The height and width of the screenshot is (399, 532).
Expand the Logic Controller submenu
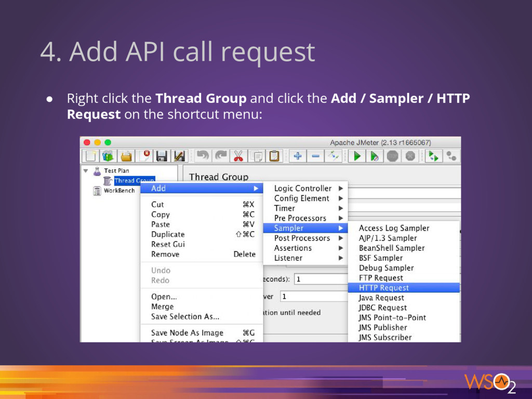coord(304,188)
